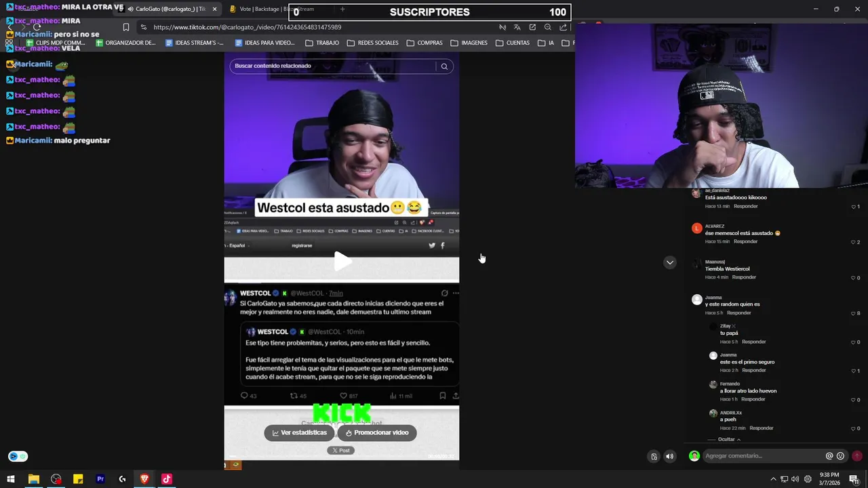The height and width of the screenshot is (488, 868).
Task: Open emoji picker in comment box
Action: point(840,456)
